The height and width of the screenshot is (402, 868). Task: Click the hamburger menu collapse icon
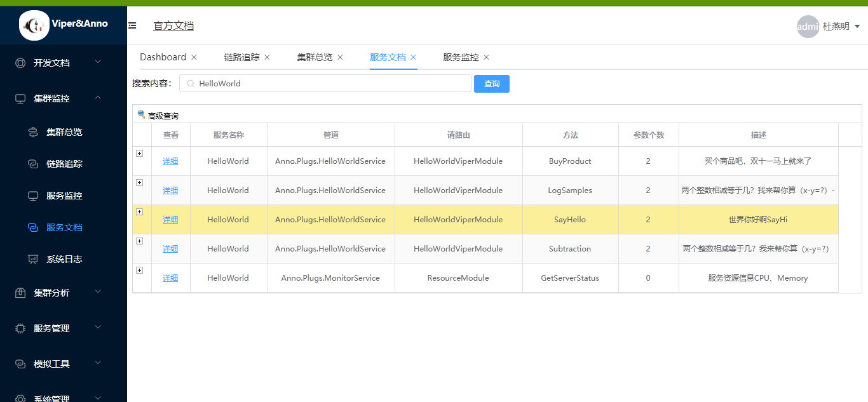click(132, 25)
